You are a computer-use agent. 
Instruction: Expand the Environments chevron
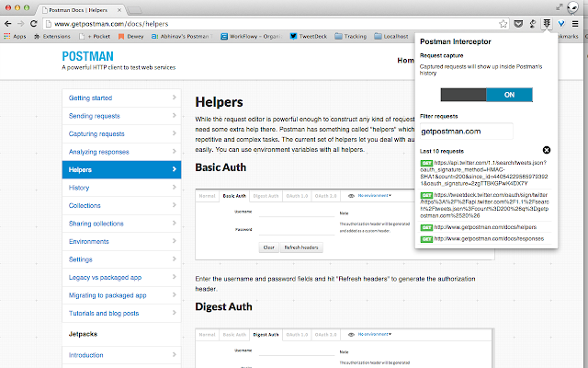coord(174,241)
